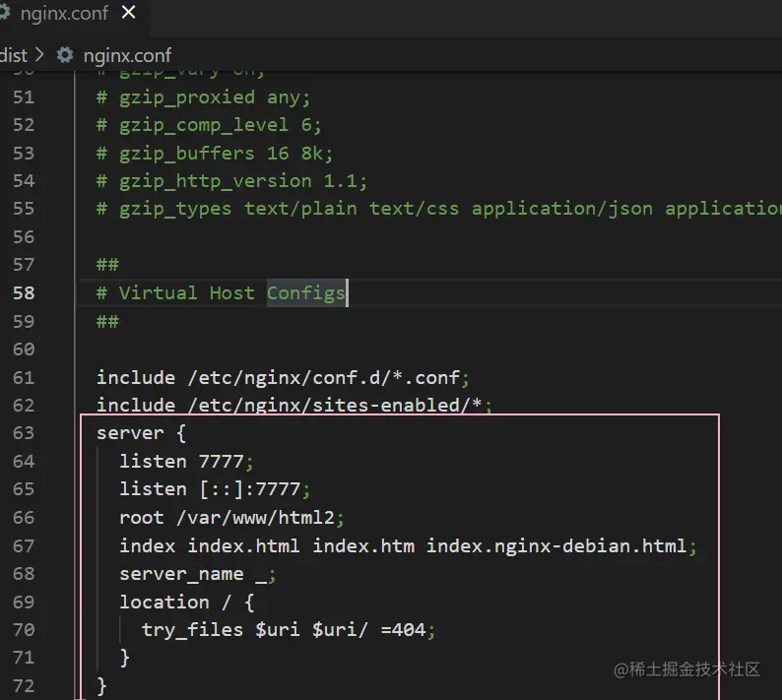
Task: Click nginx.conf in the breadcrumb path
Action: click(127, 55)
